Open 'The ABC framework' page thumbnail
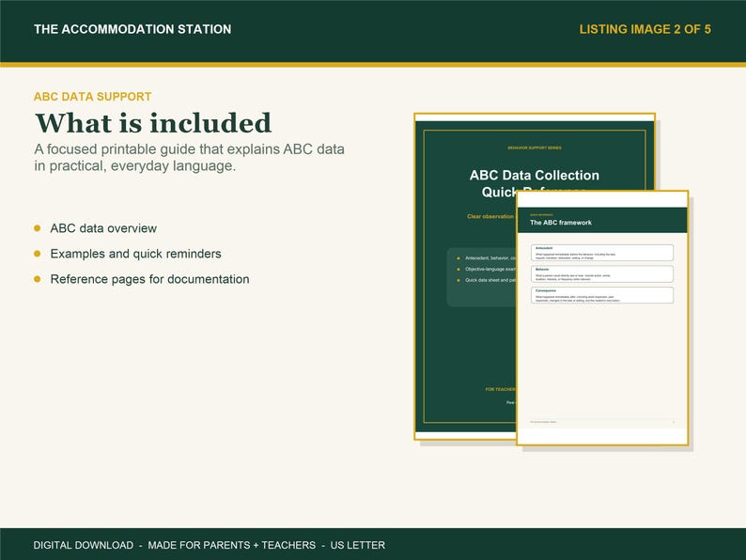The height and width of the screenshot is (560, 746). pos(602,318)
